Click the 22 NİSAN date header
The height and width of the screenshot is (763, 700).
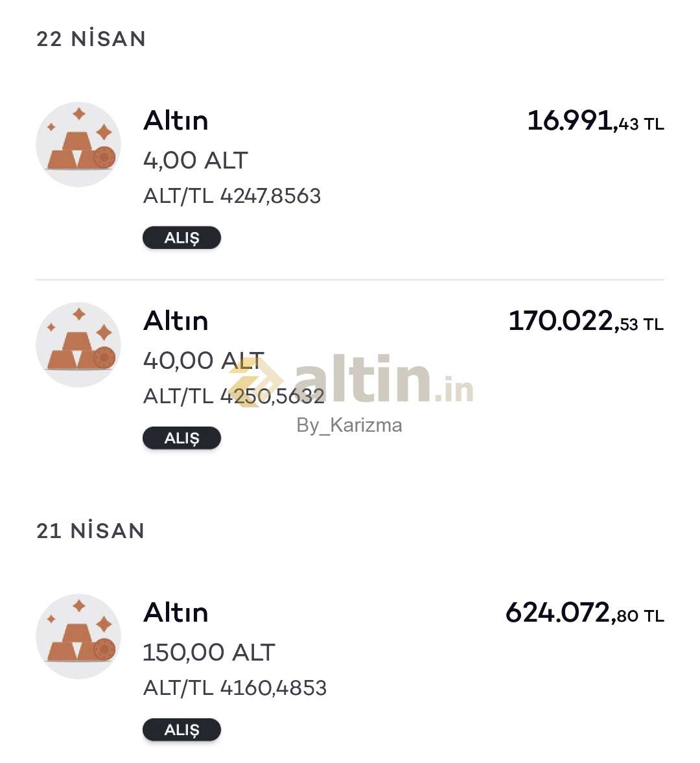coord(91,39)
